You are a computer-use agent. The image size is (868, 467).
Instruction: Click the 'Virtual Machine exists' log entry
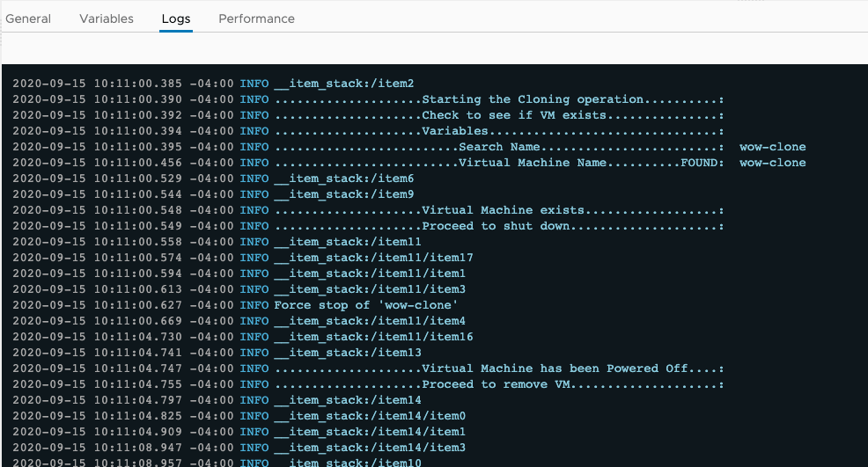(x=499, y=210)
